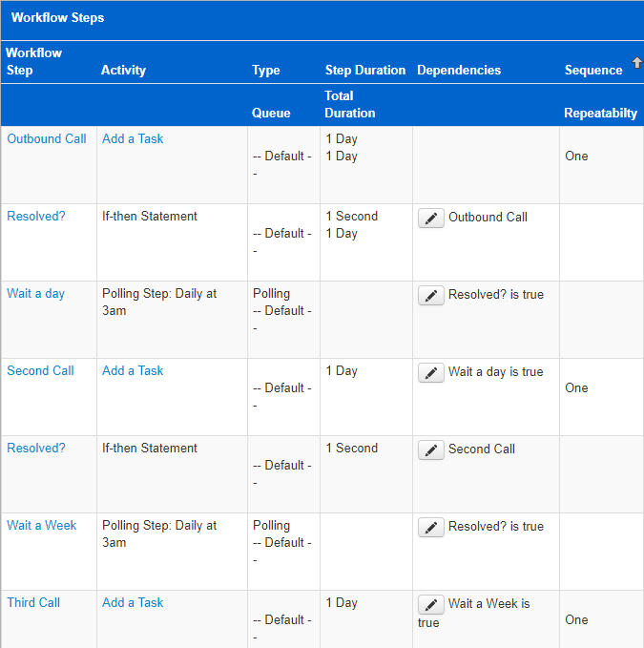The image size is (644, 648).
Task: Select 1 Day duration in Second Call row
Action: 342,370
